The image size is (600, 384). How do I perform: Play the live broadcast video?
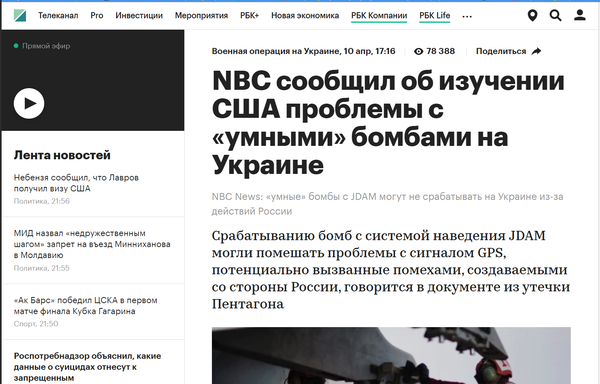tap(29, 103)
